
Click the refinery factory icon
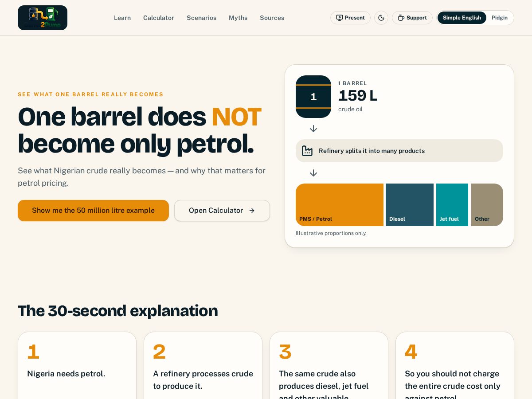pos(307,151)
